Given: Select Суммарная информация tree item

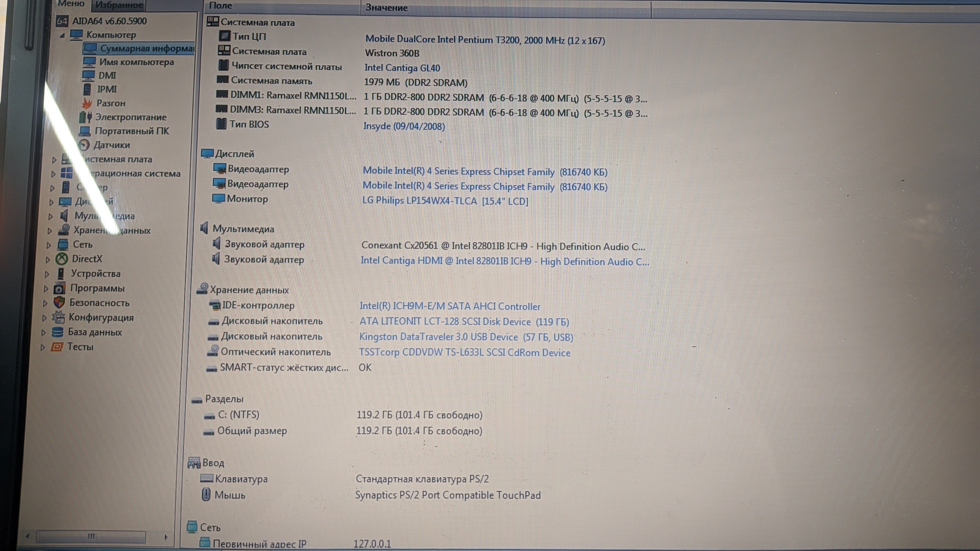Looking at the screenshot, I should [x=139, y=48].
